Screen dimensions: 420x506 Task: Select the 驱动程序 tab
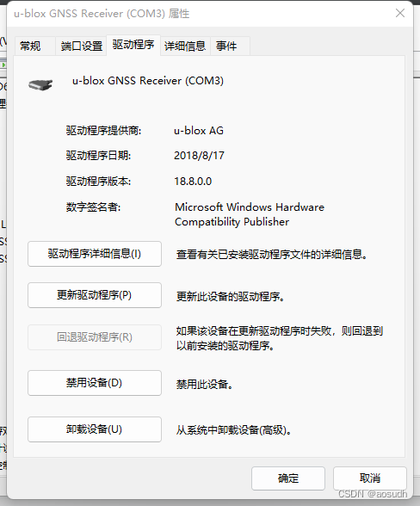tap(133, 45)
